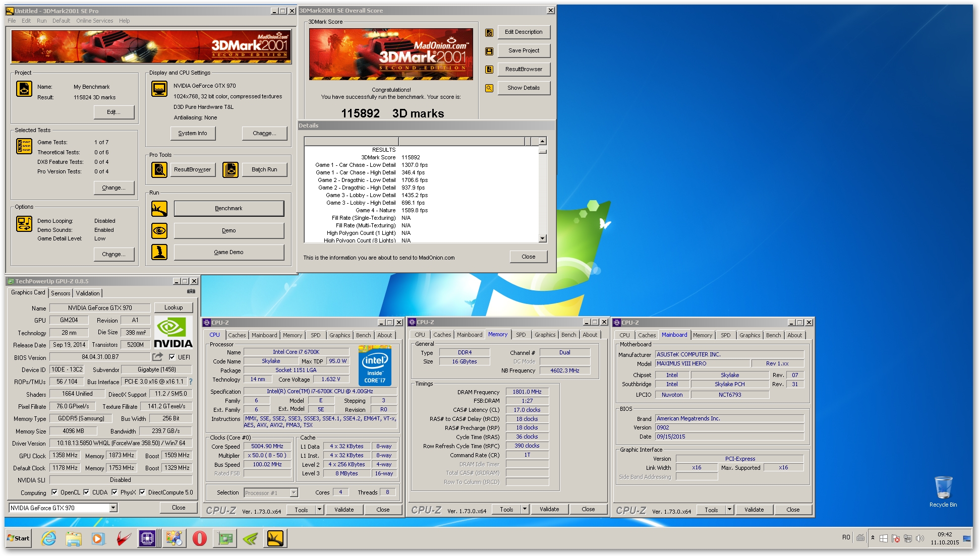Screen dimensions: 980x556
Task: Open Windows Media Player on the taskbar
Action: [x=98, y=538]
